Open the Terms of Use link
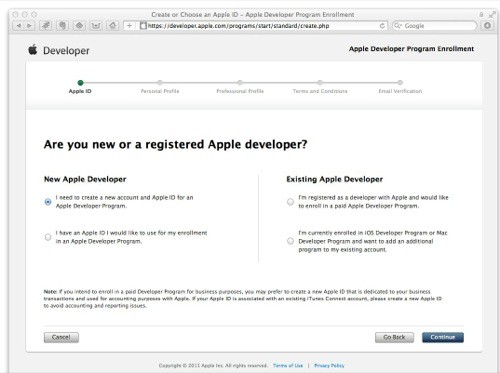 pos(288,366)
